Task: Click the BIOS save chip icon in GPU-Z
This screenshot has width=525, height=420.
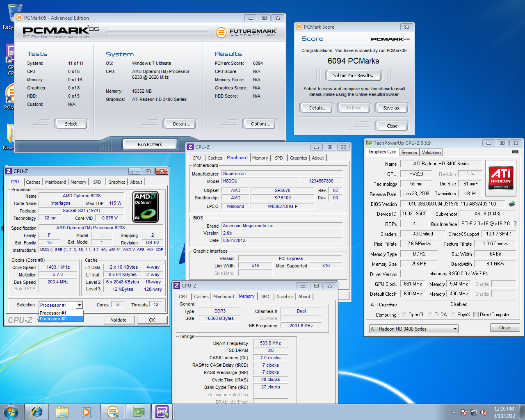Action: (x=511, y=204)
